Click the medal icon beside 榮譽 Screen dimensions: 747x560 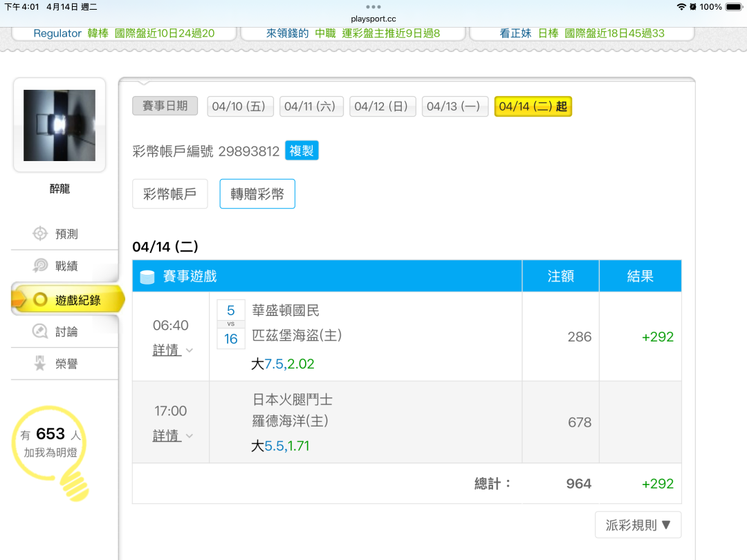[x=40, y=364]
